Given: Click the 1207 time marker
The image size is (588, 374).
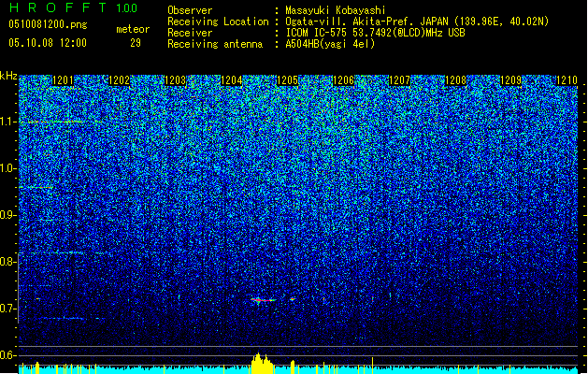Looking at the screenshot, I should [400, 80].
